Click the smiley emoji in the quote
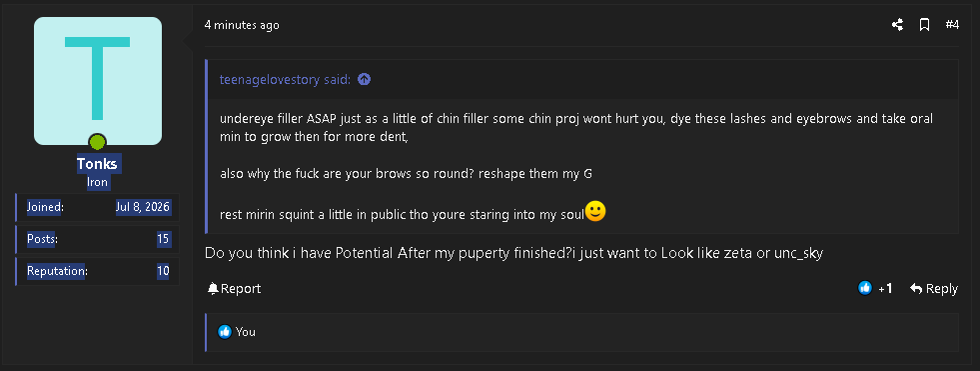Viewport: 980px width, 371px height. click(x=595, y=211)
